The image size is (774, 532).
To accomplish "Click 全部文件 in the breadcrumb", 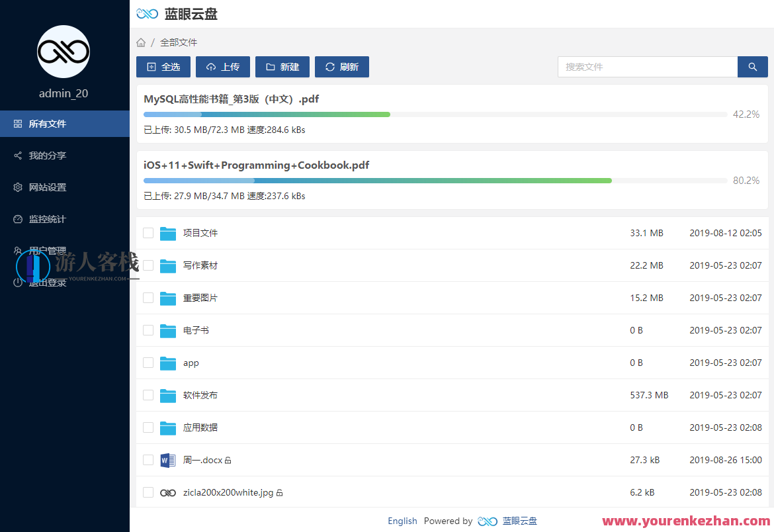I will pyautogui.click(x=179, y=42).
